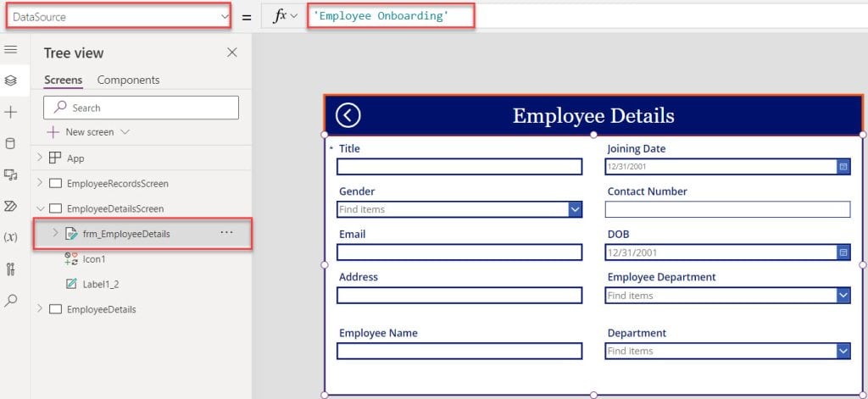Expand the App node in tree

[39, 158]
